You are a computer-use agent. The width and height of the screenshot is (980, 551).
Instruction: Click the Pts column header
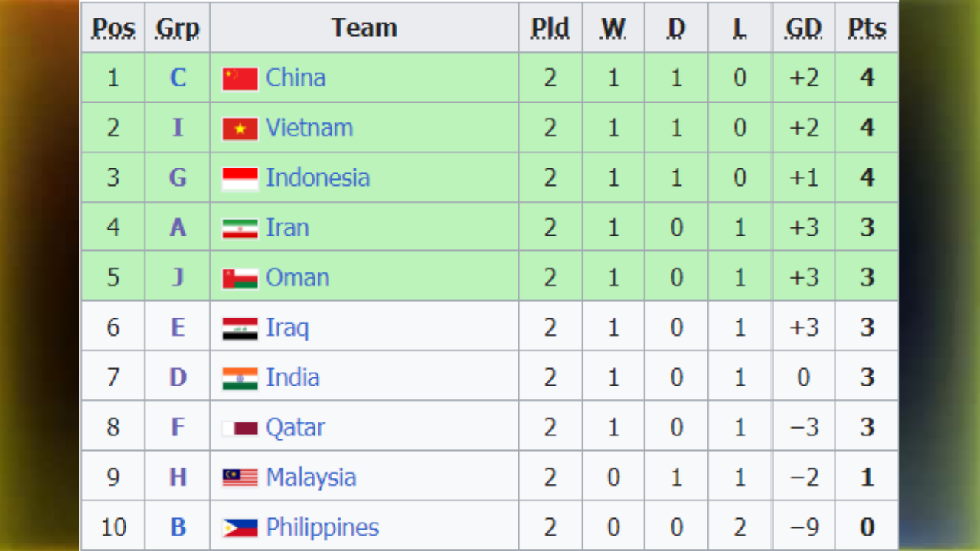tap(867, 28)
